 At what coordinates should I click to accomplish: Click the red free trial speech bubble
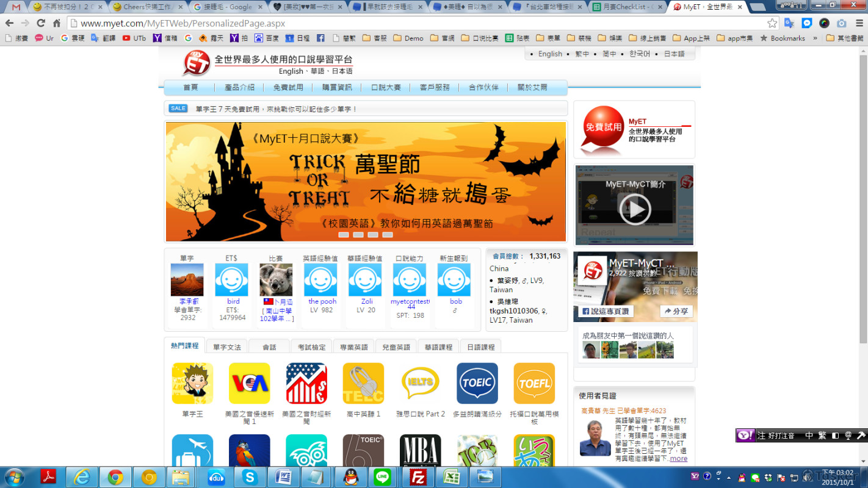tap(603, 127)
